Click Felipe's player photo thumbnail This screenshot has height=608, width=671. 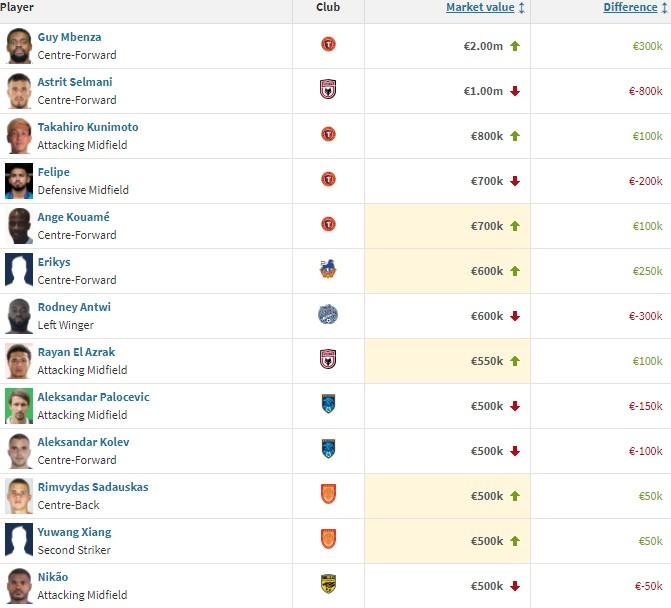click(x=19, y=180)
